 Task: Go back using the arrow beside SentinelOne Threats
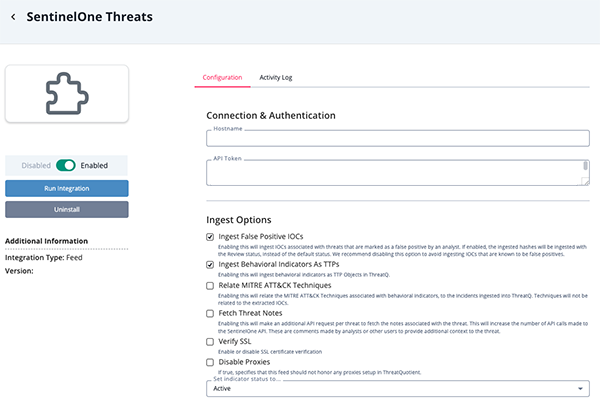(x=13, y=17)
